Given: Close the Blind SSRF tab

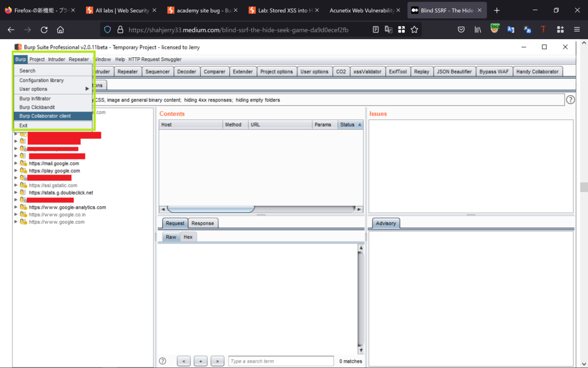Looking at the screenshot, I should pos(479,10).
